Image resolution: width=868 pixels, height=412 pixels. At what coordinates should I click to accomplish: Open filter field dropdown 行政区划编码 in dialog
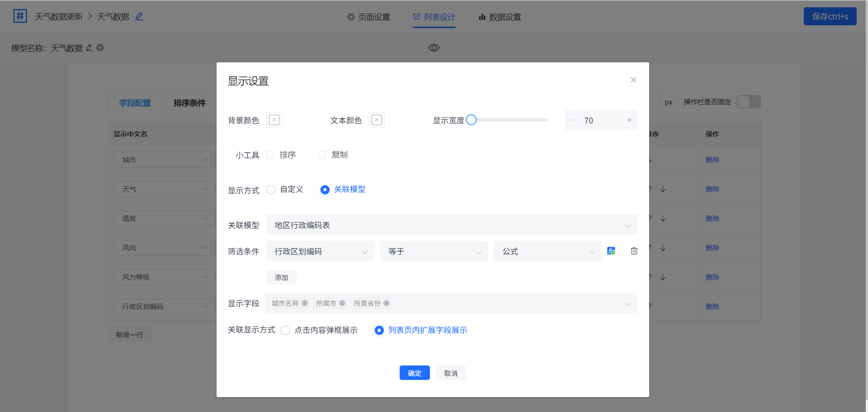pyautogui.click(x=321, y=251)
